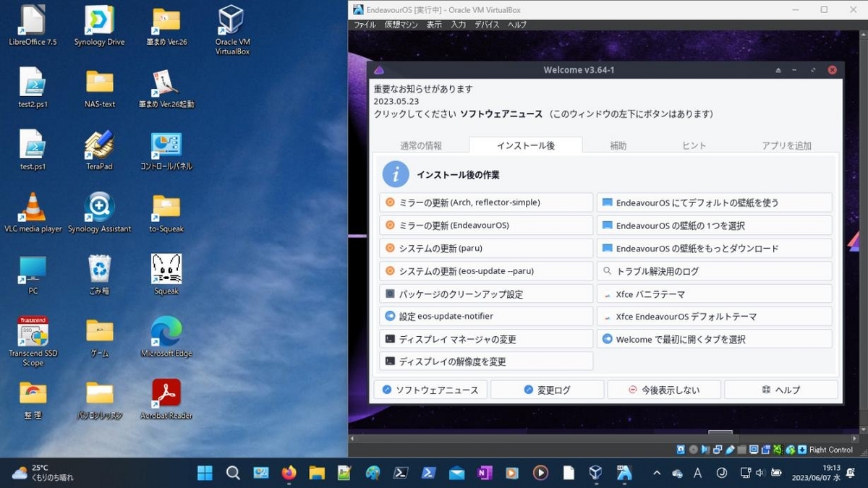Open the デバイス menu in VirtualBox
This screenshot has width=868, height=488.
(487, 25)
